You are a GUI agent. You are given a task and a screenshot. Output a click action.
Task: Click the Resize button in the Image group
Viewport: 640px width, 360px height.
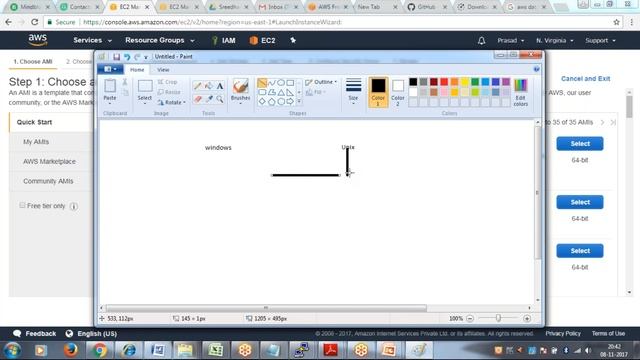click(x=169, y=92)
